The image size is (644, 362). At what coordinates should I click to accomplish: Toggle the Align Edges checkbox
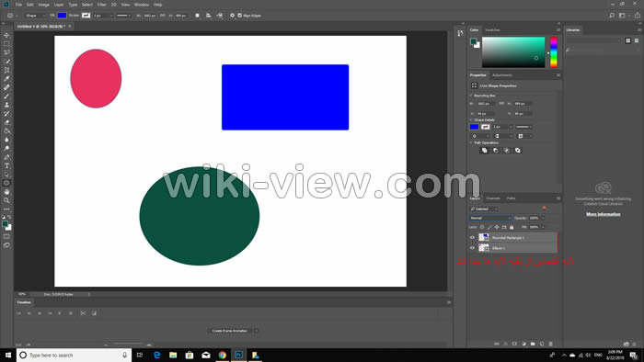(x=240, y=16)
